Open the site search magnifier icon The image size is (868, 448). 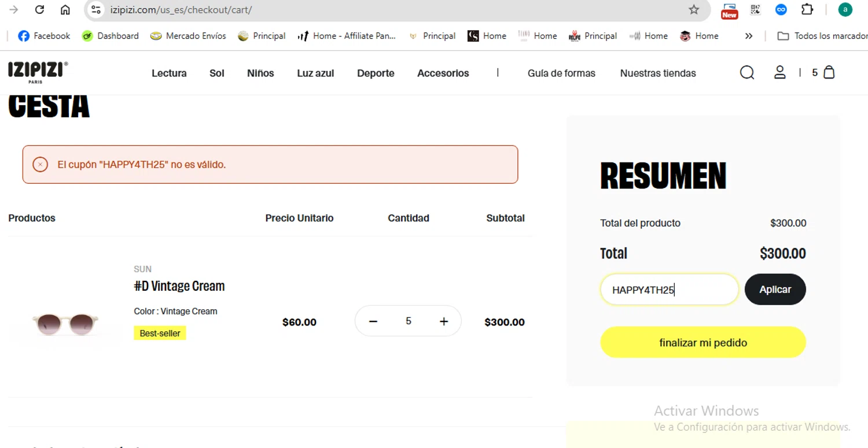point(747,73)
